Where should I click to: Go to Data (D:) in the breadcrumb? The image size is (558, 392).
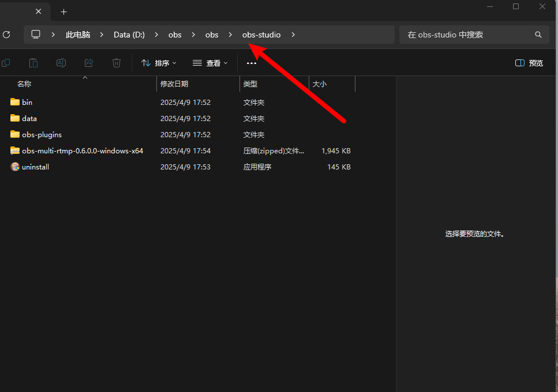(x=129, y=35)
